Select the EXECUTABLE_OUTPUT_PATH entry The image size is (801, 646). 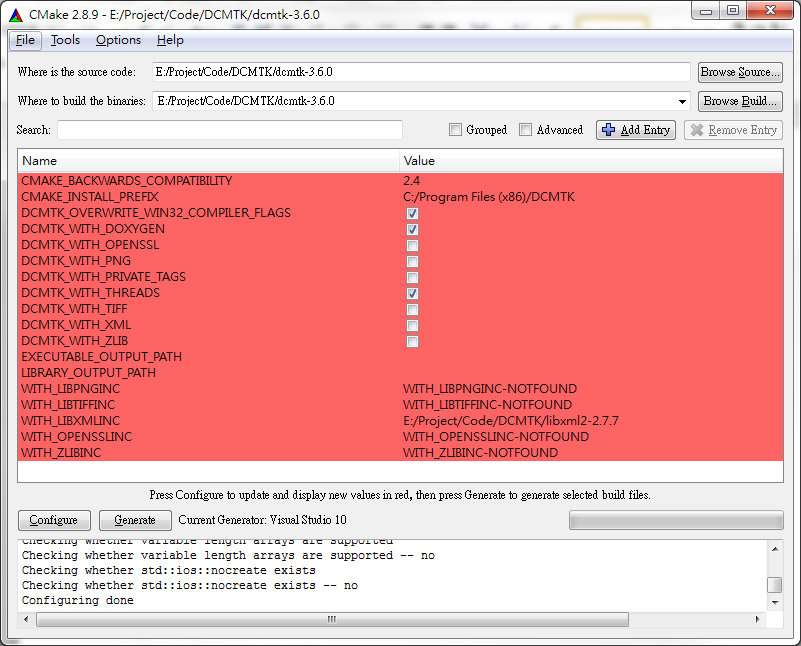(102, 356)
